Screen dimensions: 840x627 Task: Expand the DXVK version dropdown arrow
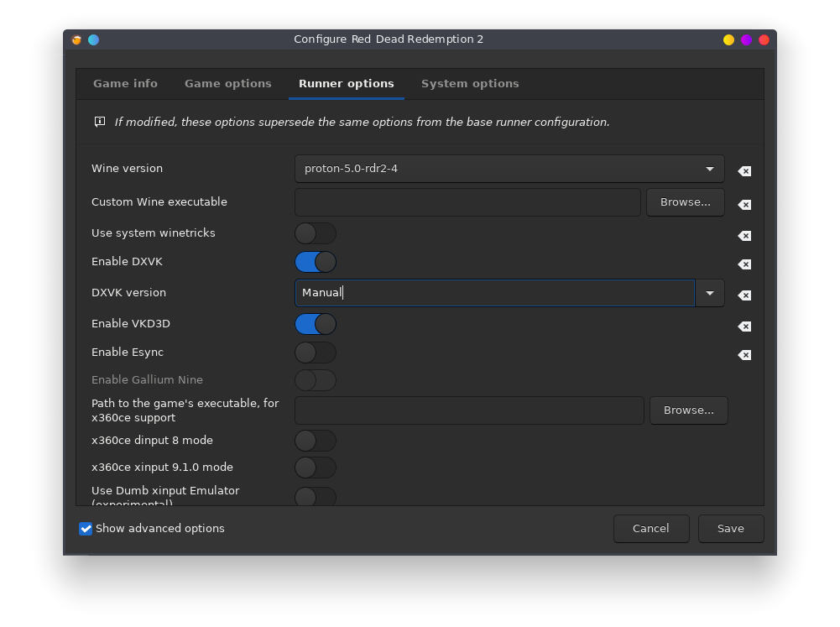click(x=710, y=293)
